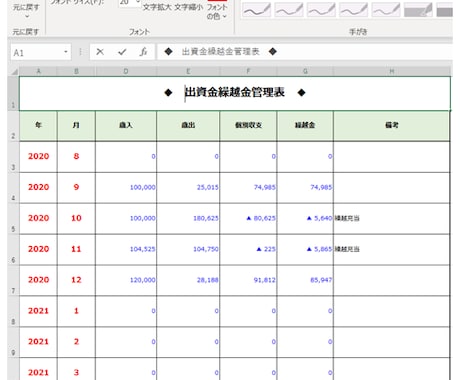This screenshot has height=380, width=460.
Task: Click the 歳入 header cell
Action: coord(126,125)
